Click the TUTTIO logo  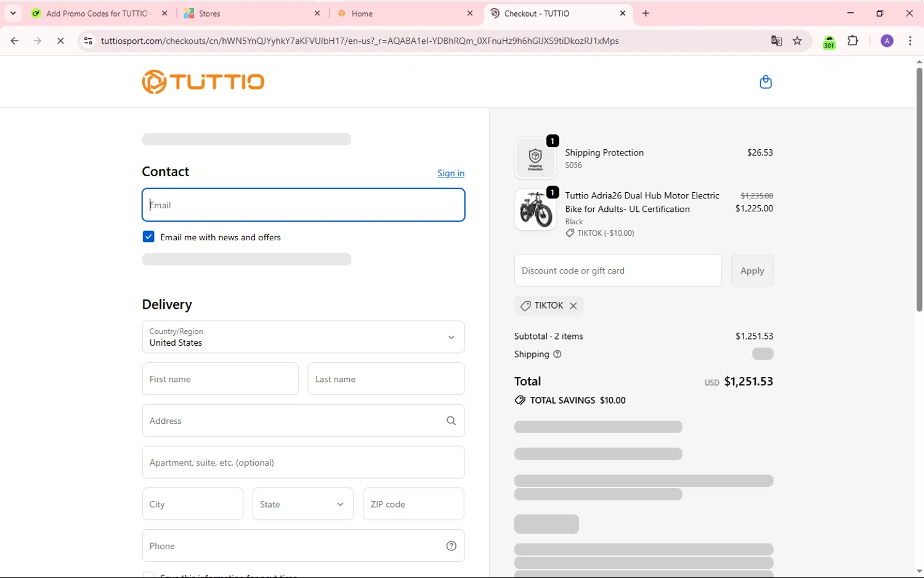click(203, 81)
